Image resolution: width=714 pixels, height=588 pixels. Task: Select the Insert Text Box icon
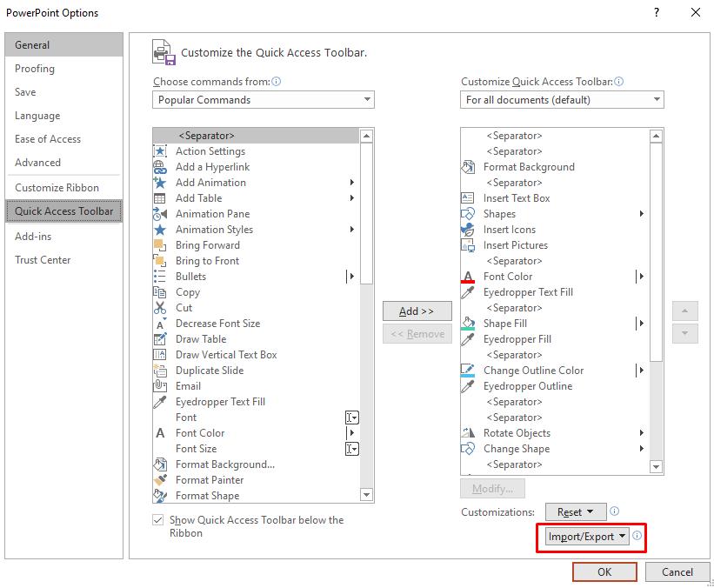click(x=468, y=198)
